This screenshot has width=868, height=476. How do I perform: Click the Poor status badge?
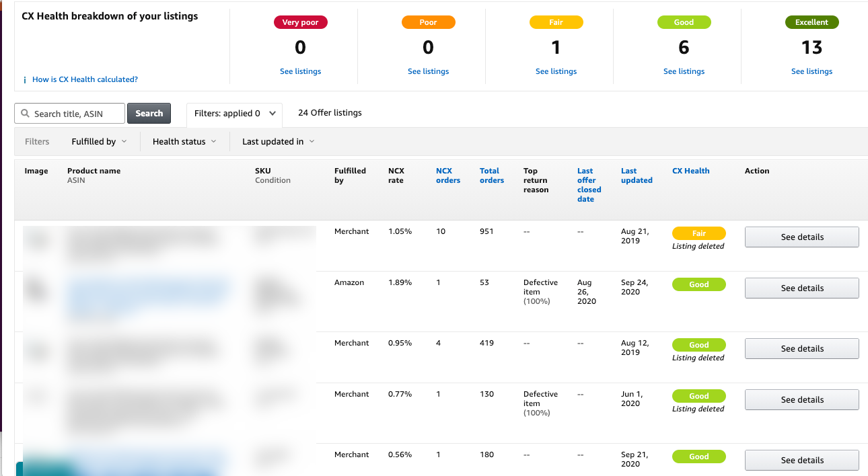coord(428,22)
